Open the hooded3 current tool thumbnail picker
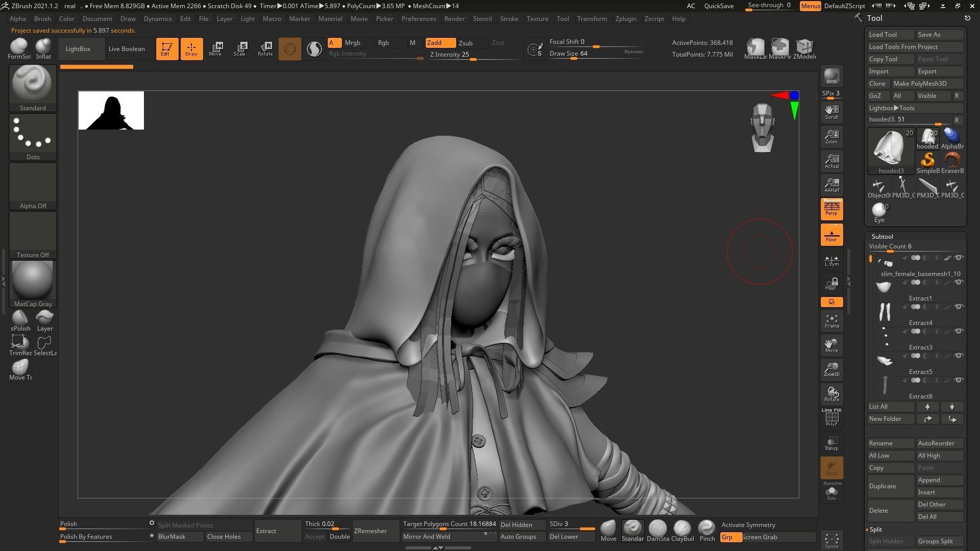The image size is (980, 551). point(891,151)
